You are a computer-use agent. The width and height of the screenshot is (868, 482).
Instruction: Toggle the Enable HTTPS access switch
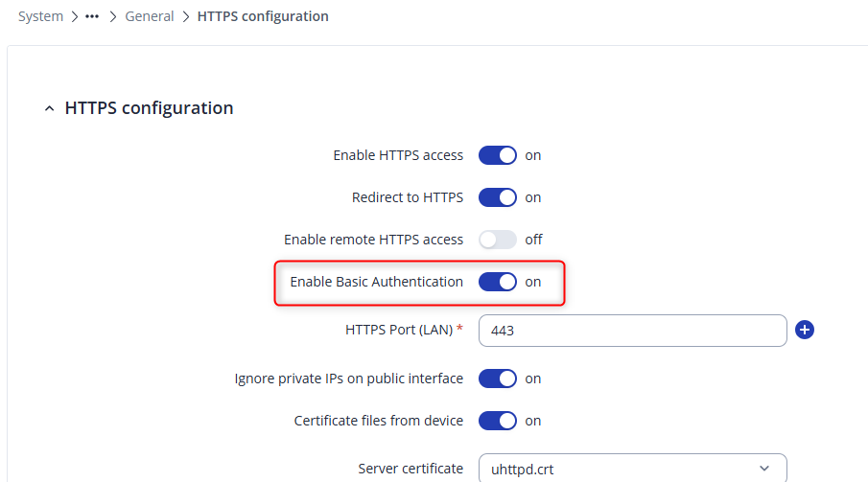(498, 155)
